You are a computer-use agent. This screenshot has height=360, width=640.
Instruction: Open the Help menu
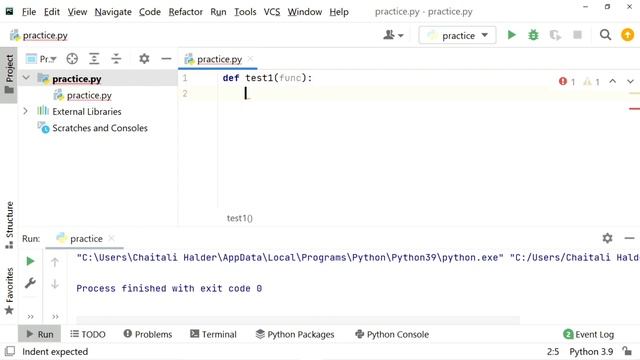[x=339, y=12]
